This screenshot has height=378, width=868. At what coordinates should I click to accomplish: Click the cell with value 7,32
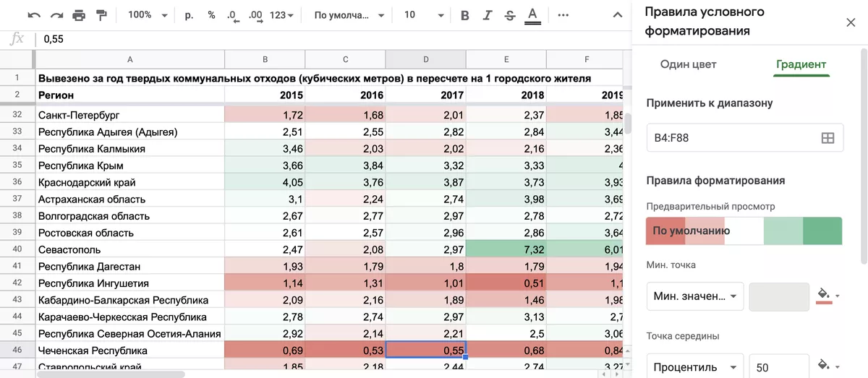(x=506, y=249)
